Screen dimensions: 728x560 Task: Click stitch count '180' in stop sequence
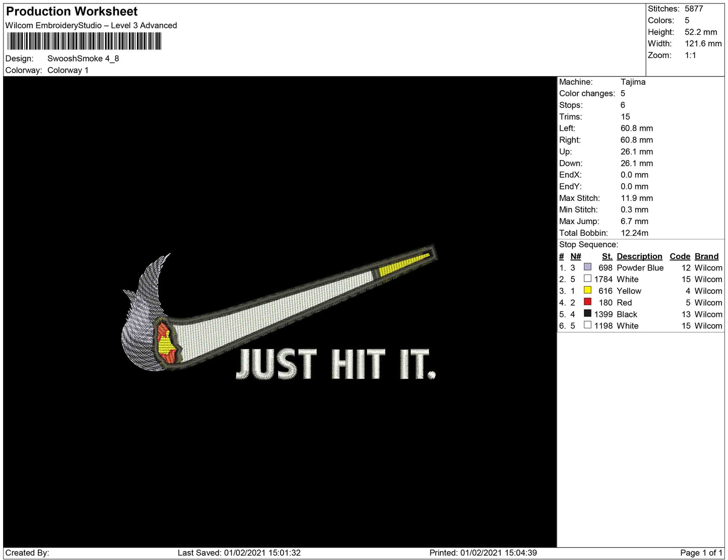pyautogui.click(x=606, y=303)
